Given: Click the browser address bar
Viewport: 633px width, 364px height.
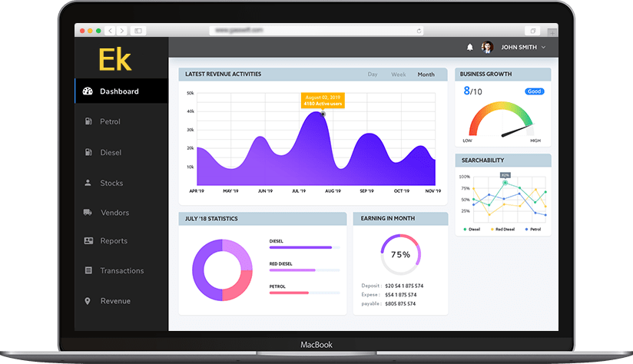Looking at the screenshot, I should point(316,30).
